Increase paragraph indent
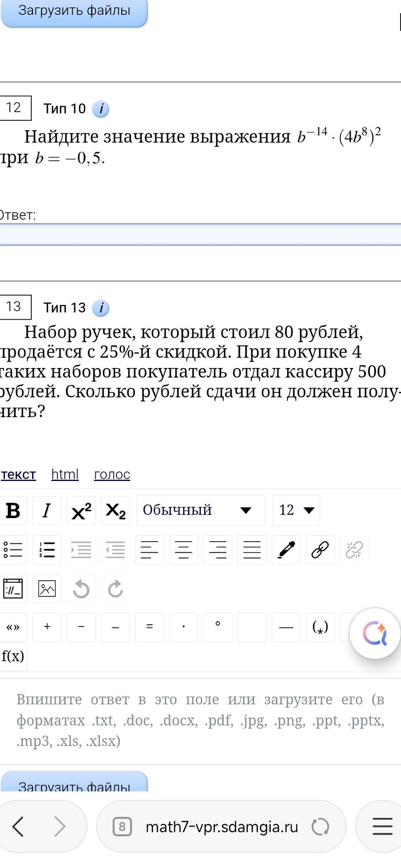This screenshot has width=401, height=868. [81, 550]
